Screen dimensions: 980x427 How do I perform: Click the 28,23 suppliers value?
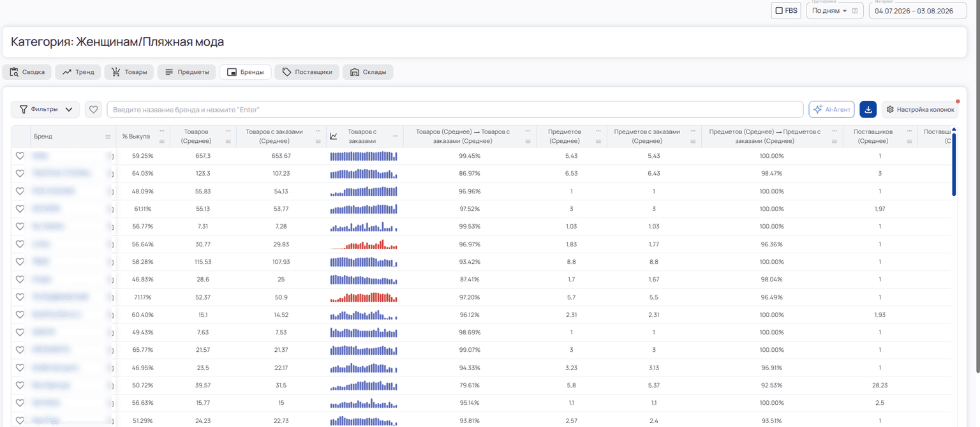click(x=880, y=385)
